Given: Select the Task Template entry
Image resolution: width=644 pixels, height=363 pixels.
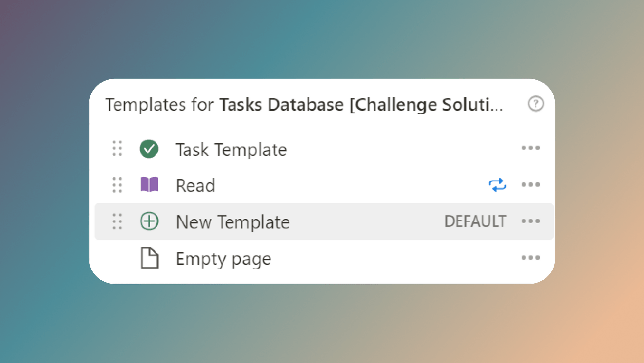Looking at the screenshot, I should [x=231, y=149].
